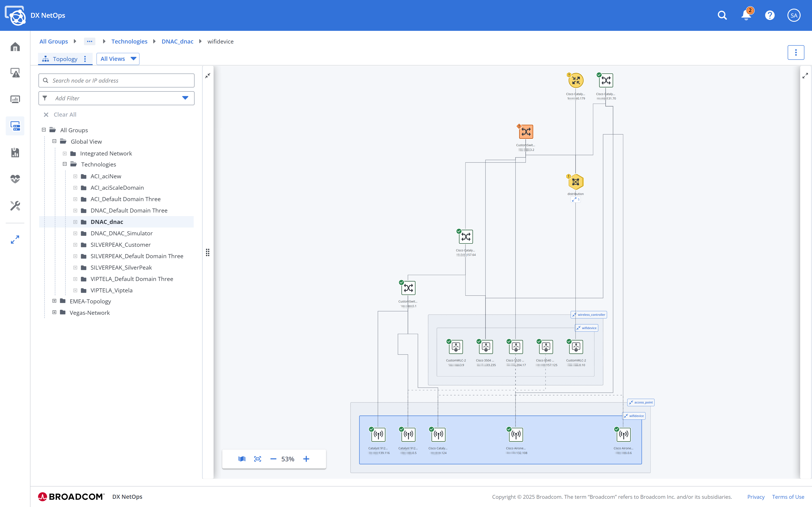Click the Home icon in sidebar
812x507 pixels.
[15, 47]
